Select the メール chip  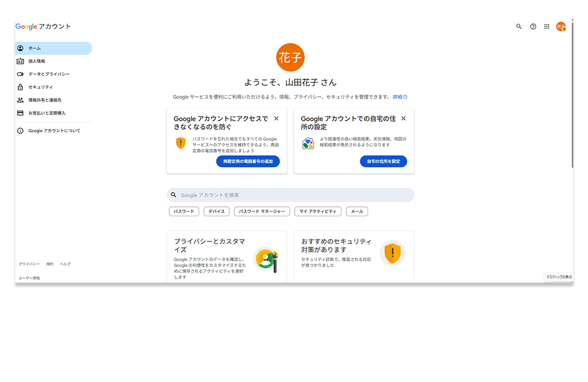357,212
